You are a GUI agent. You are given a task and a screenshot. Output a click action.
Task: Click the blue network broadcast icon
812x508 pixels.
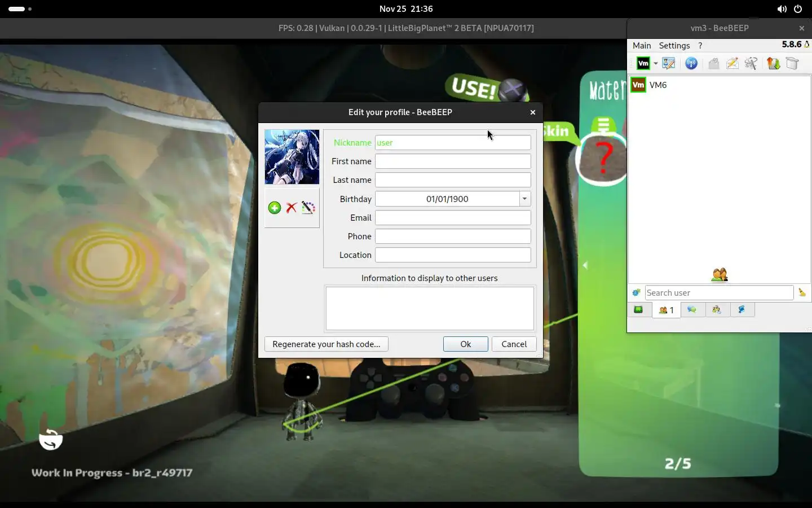coord(691,64)
